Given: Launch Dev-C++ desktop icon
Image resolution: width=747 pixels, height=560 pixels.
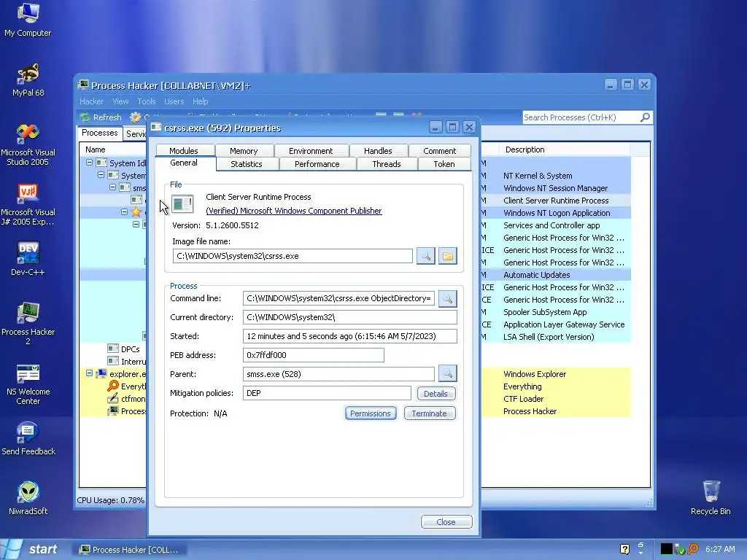Looking at the screenshot, I should click(28, 259).
